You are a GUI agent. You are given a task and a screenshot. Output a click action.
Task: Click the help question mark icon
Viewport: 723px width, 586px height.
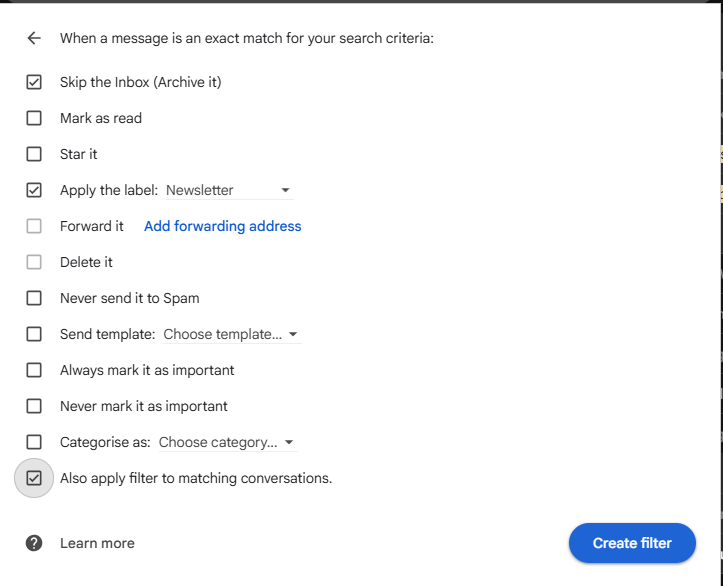click(x=34, y=543)
